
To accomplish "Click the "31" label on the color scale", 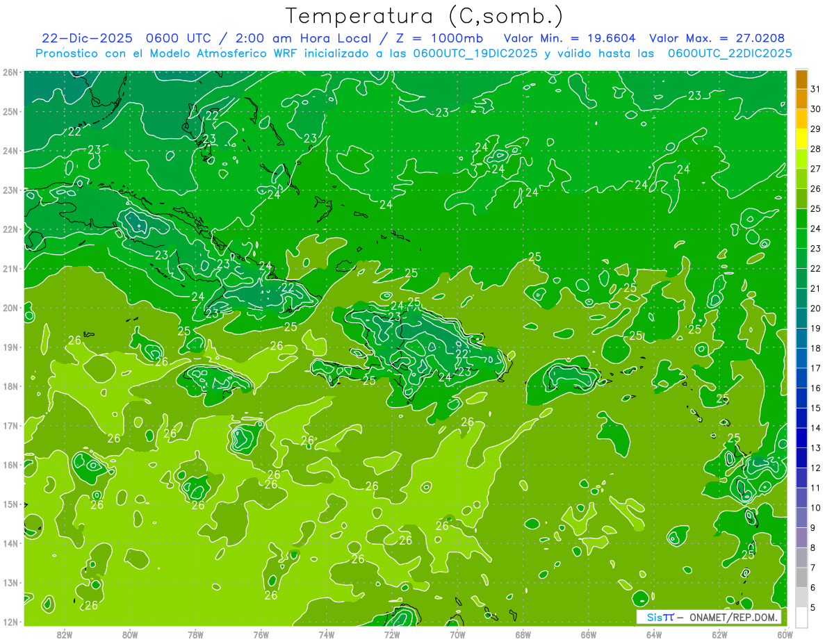I will coord(815,89).
